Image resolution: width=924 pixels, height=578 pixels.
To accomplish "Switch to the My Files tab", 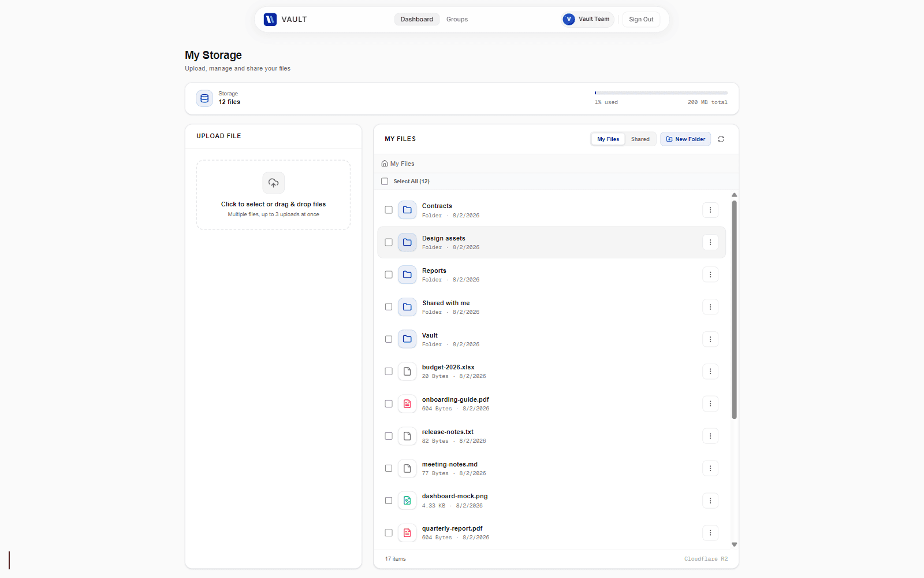I will [x=608, y=139].
